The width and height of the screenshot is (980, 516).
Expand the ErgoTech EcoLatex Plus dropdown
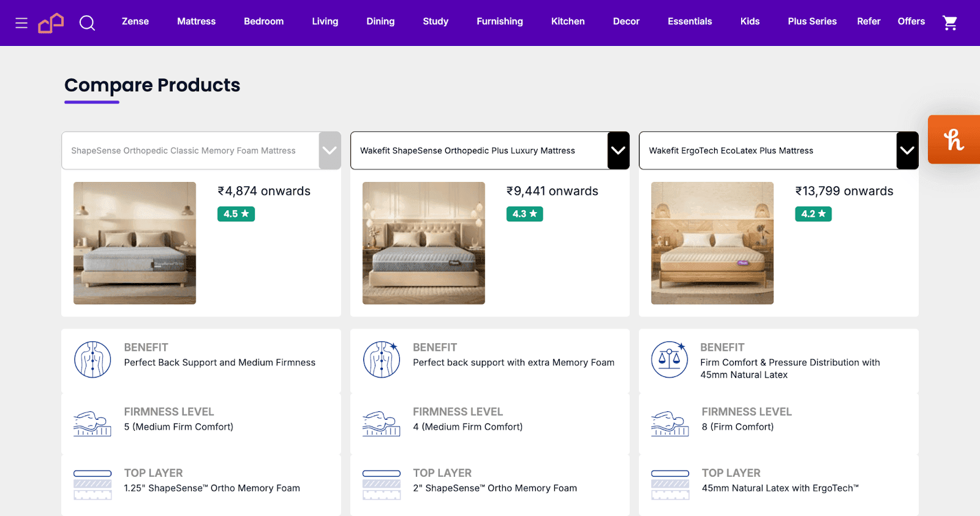pos(907,151)
